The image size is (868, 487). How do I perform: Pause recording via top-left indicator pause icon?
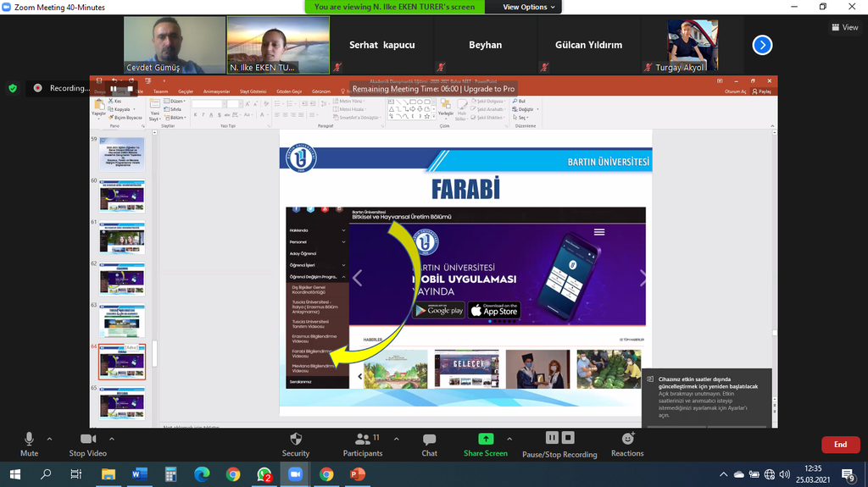pyautogui.click(x=114, y=89)
